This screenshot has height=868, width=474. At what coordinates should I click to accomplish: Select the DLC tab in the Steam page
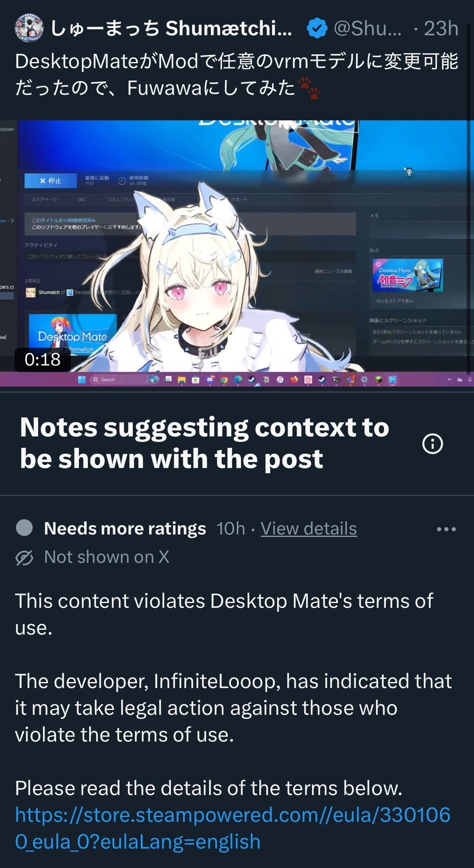click(x=82, y=199)
